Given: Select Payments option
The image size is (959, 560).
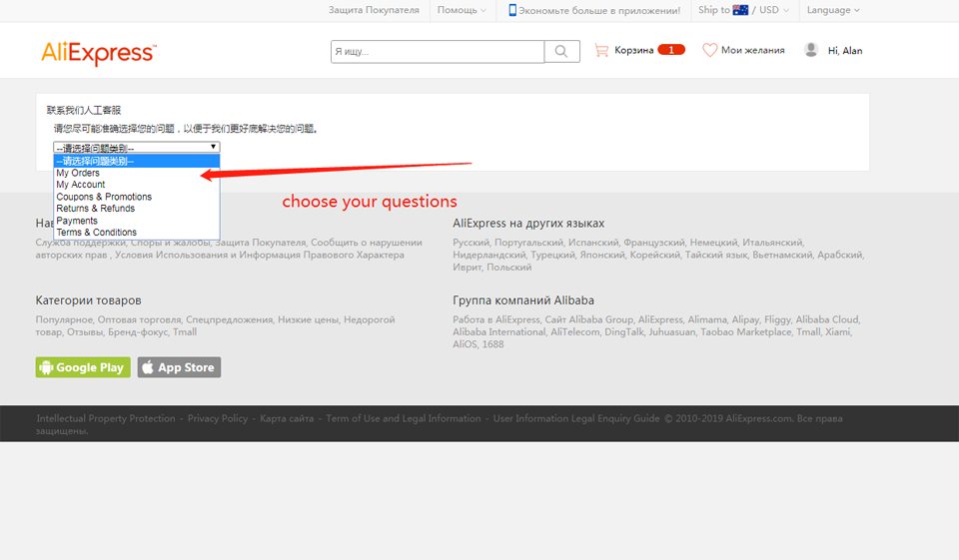Looking at the screenshot, I should (137, 221).
